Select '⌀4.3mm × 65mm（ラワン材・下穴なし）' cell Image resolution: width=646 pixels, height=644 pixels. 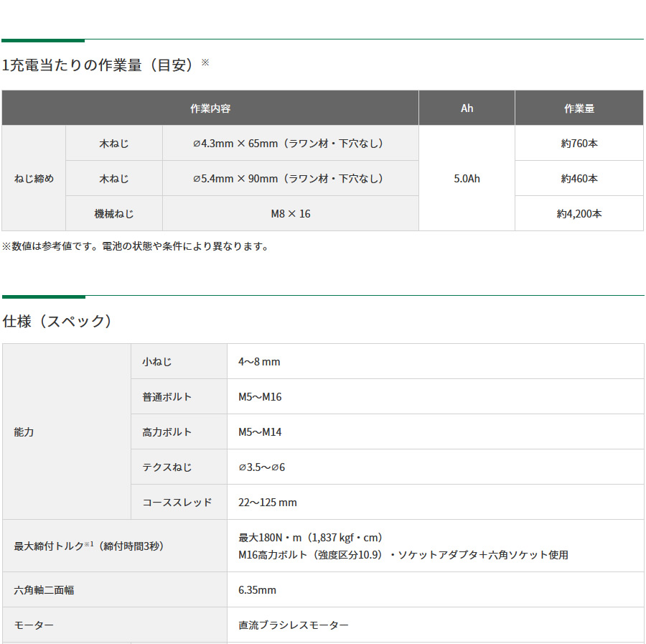coord(291,144)
